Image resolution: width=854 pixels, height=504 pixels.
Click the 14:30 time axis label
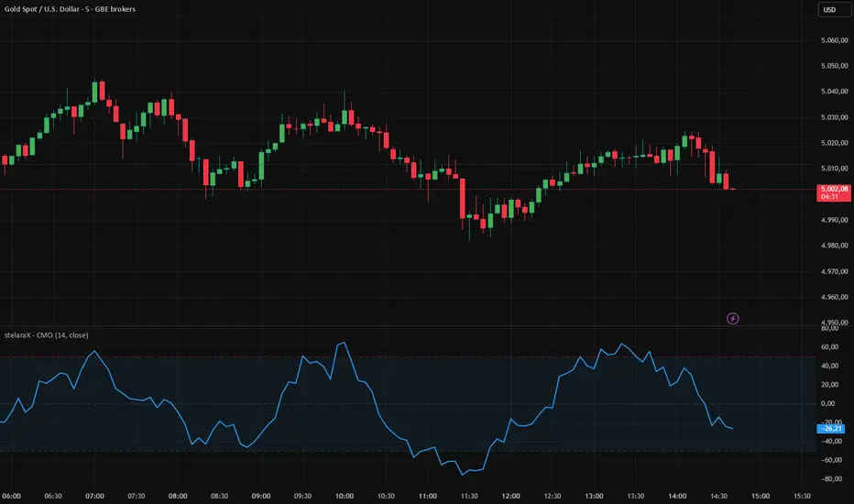tap(719, 496)
